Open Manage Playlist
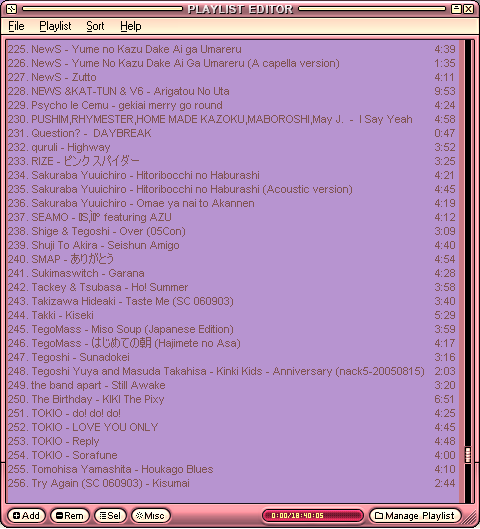This screenshot has height=529, width=480. point(415,516)
